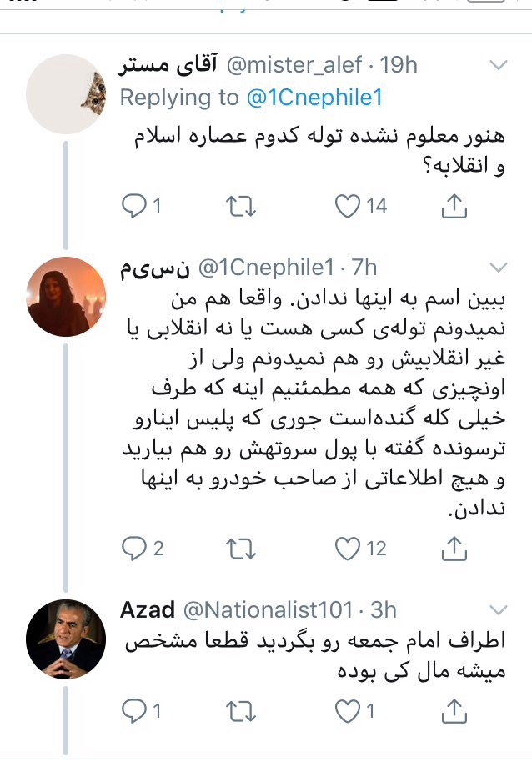Reply to the Azad tweet
This screenshot has width=532, height=772.
coord(134,710)
